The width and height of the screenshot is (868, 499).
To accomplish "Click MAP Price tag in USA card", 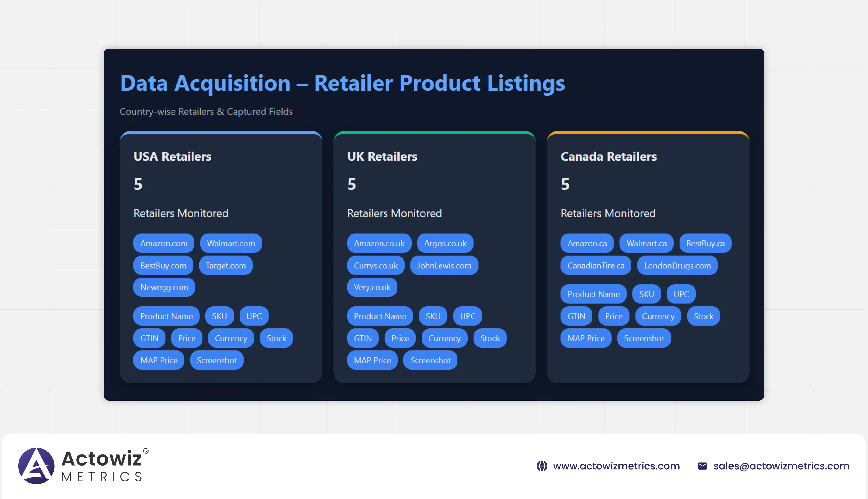I will [159, 360].
